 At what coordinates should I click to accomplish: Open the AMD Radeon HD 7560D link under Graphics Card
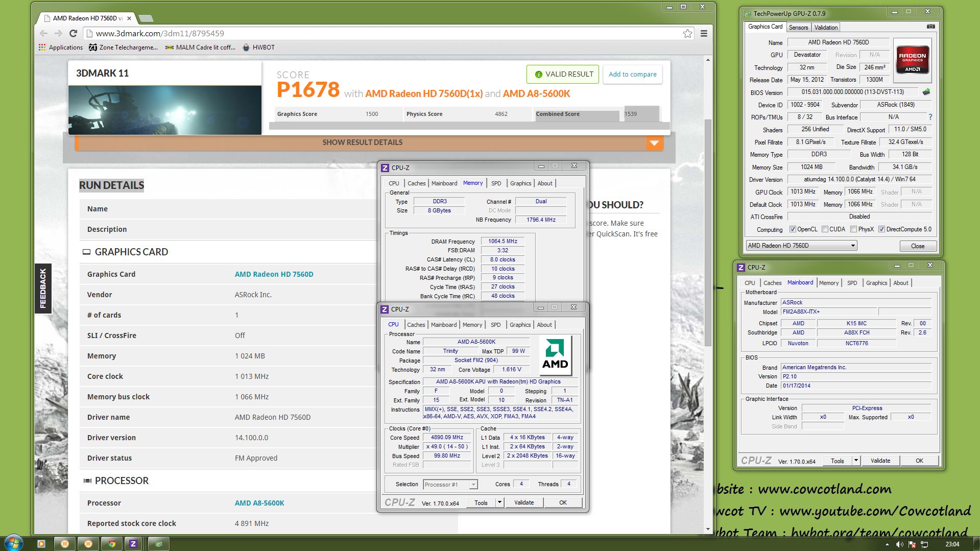click(x=274, y=274)
